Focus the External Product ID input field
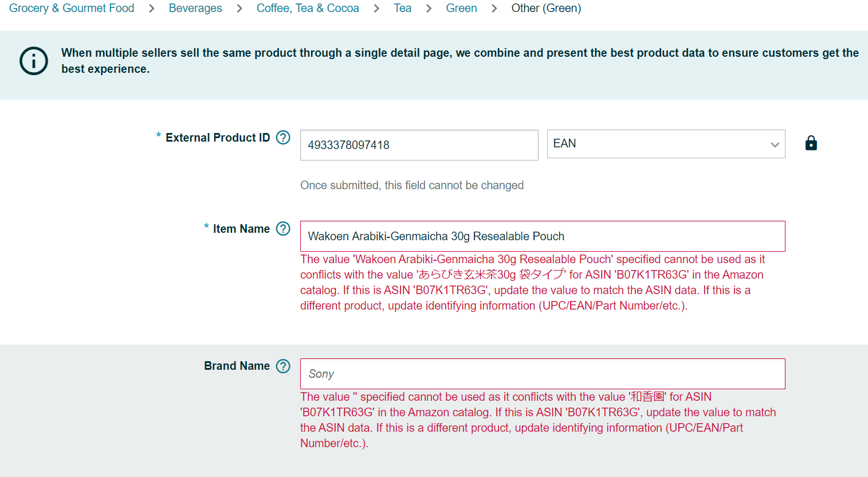Viewport: 868px width, 477px height. coord(419,145)
